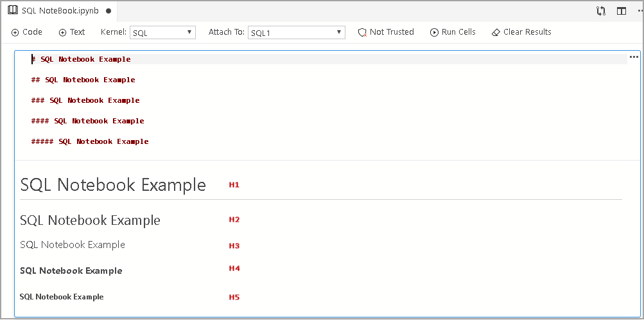The width and height of the screenshot is (644, 320).
Task: Open the Kernel dropdown showing SQL
Action: 162,33
